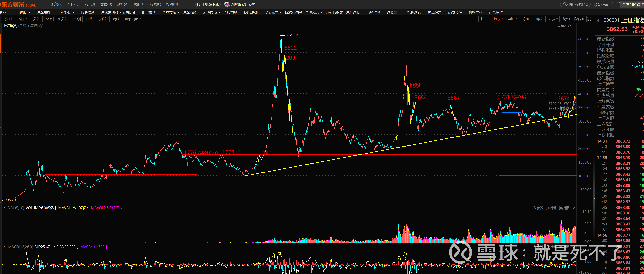Click the AI炒股就用妙想 robot icon
Viewport: 644px width, 274px height.
pos(227,4)
